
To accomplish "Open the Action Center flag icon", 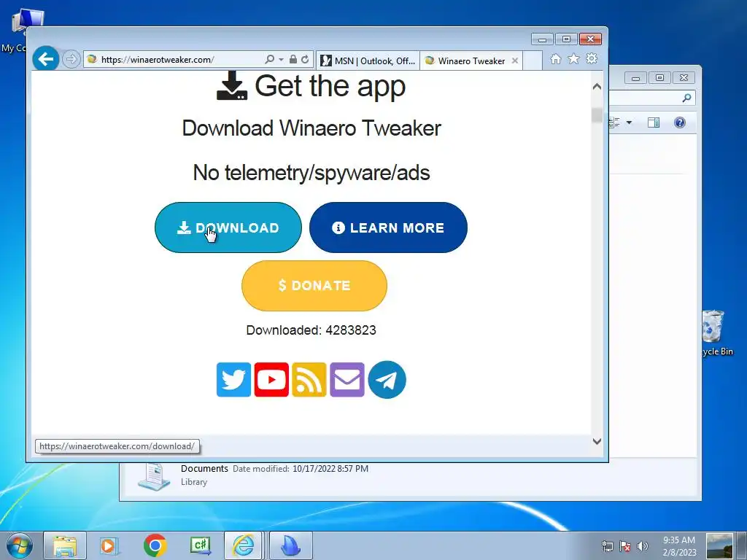I will [x=625, y=546].
